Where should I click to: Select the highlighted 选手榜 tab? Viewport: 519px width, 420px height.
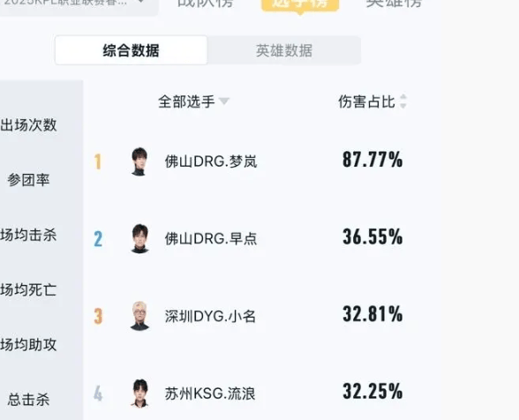[300, 4]
